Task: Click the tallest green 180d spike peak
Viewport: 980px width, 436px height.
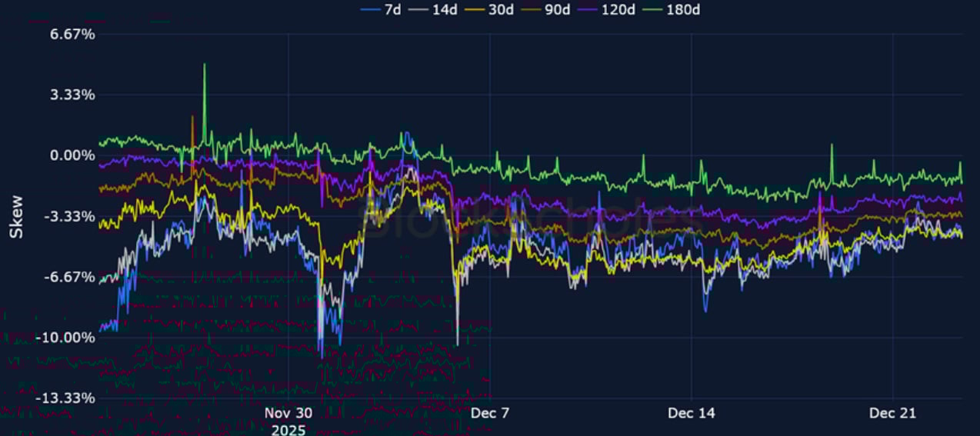Action: [205, 65]
